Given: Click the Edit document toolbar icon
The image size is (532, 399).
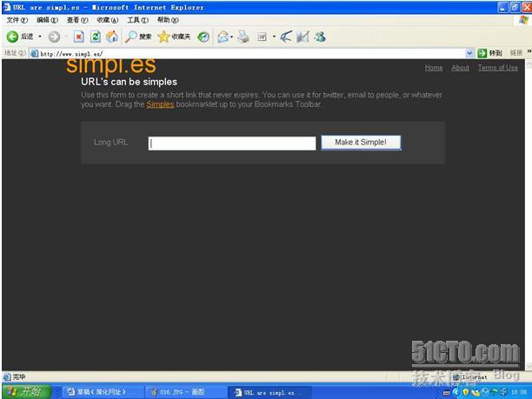Looking at the screenshot, I should [x=262, y=37].
